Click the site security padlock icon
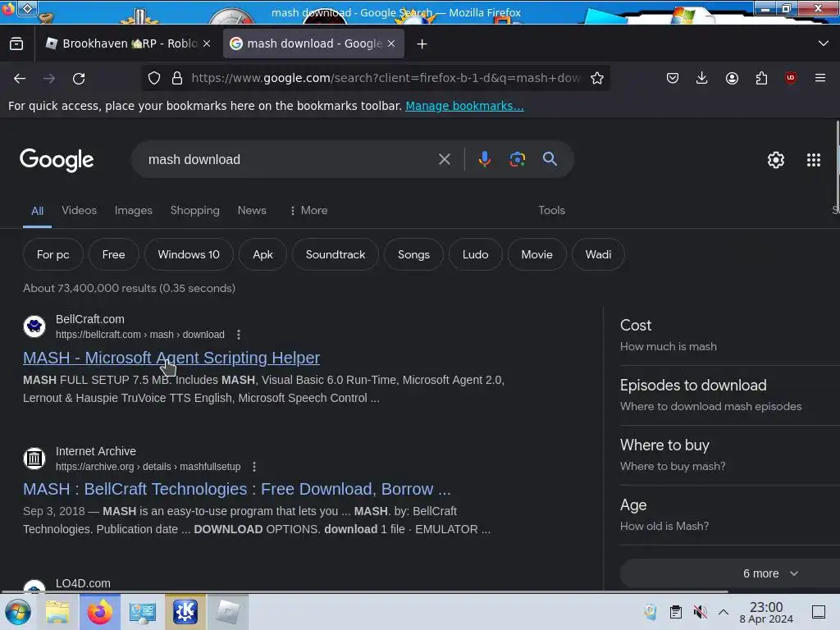 click(x=177, y=78)
